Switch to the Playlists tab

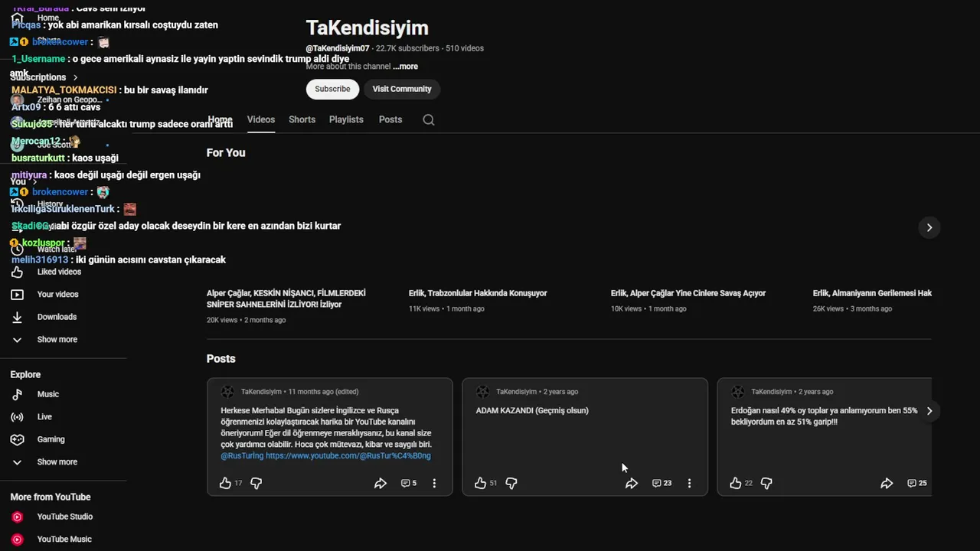(x=346, y=119)
